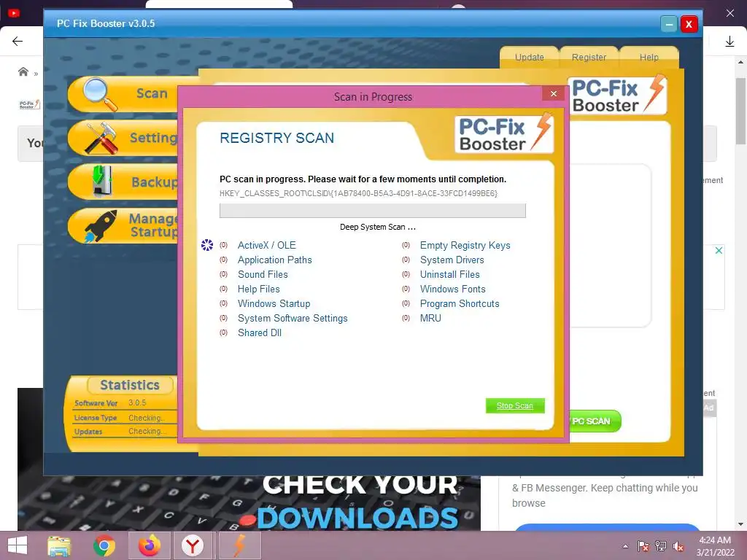747x560 pixels.
Task: Click the Backup drive icon
Action: [102, 181]
